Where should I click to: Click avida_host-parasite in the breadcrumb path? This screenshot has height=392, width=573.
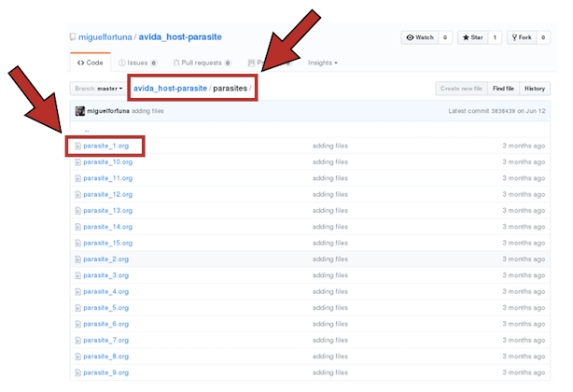(170, 89)
